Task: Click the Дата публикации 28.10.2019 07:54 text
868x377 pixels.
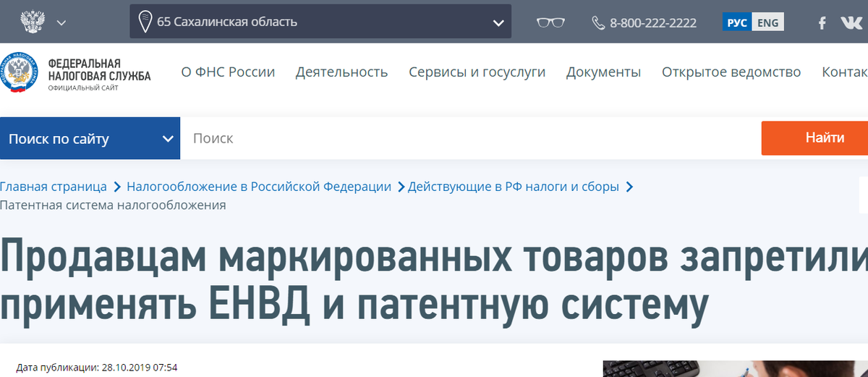Action: click(x=97, y=367)
